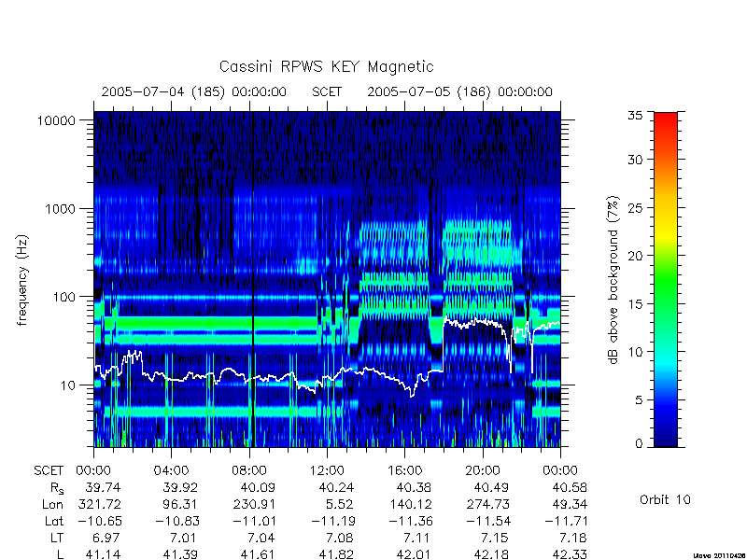
Task: Click longitude value 96.31
Action: (179, 504)
